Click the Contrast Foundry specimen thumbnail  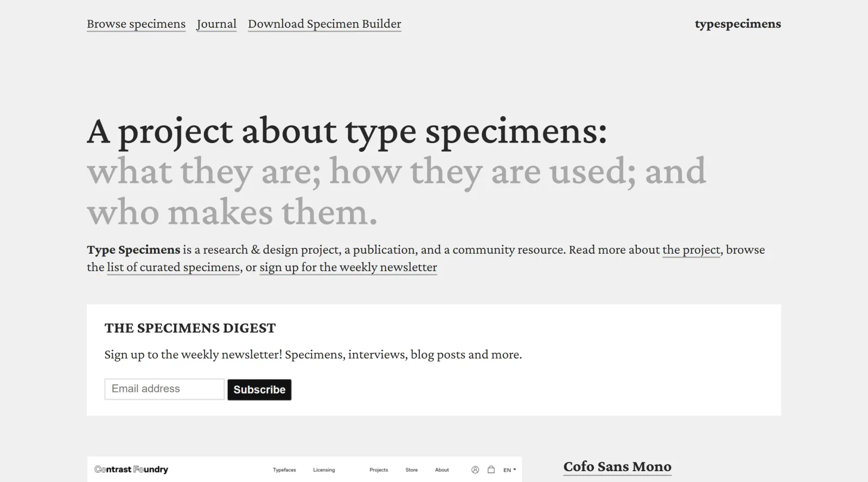pos(304,470)
